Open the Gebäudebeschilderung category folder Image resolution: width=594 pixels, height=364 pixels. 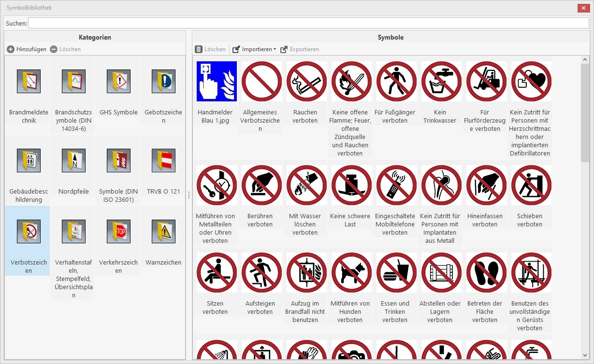tap(29, 161)
